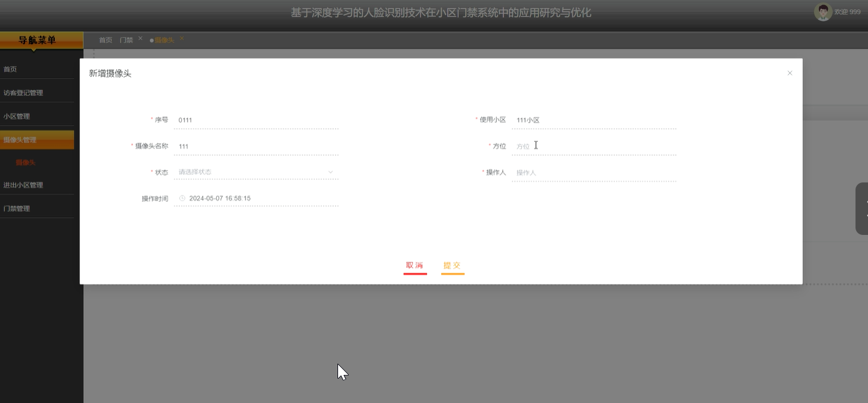Viewport: 868px width, 403px height.
Task: Open 首页 in the navigation menu
Action: click(x=37, y=69)
